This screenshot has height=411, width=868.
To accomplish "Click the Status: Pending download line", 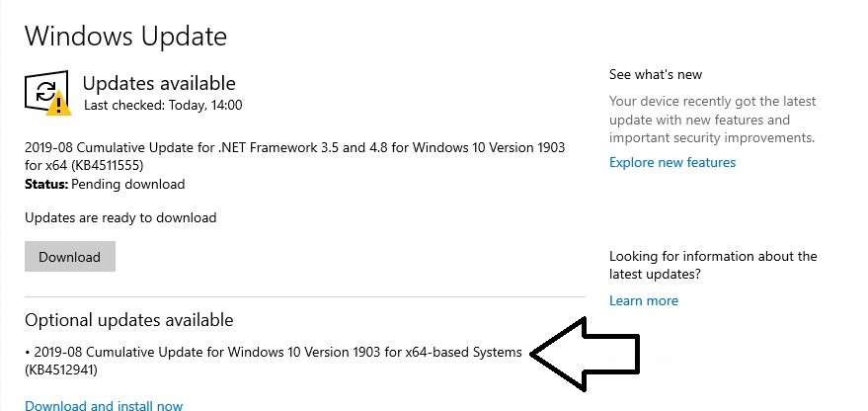I will [x=105, y=184].
